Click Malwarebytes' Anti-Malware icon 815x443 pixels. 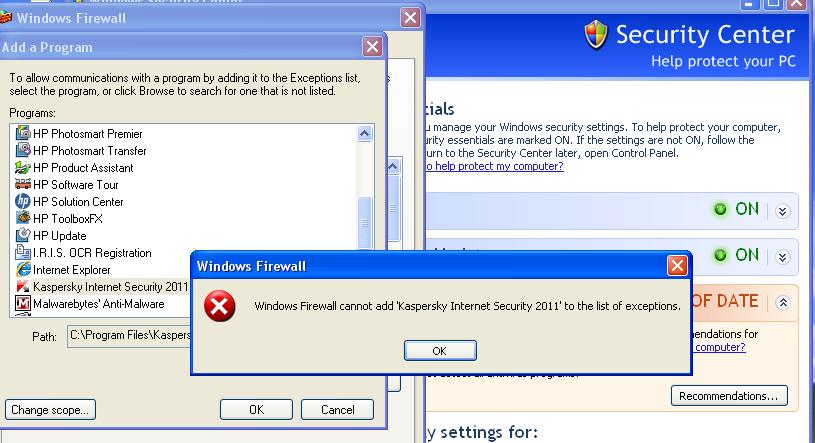pyautogui.click(x=22, y=303)
